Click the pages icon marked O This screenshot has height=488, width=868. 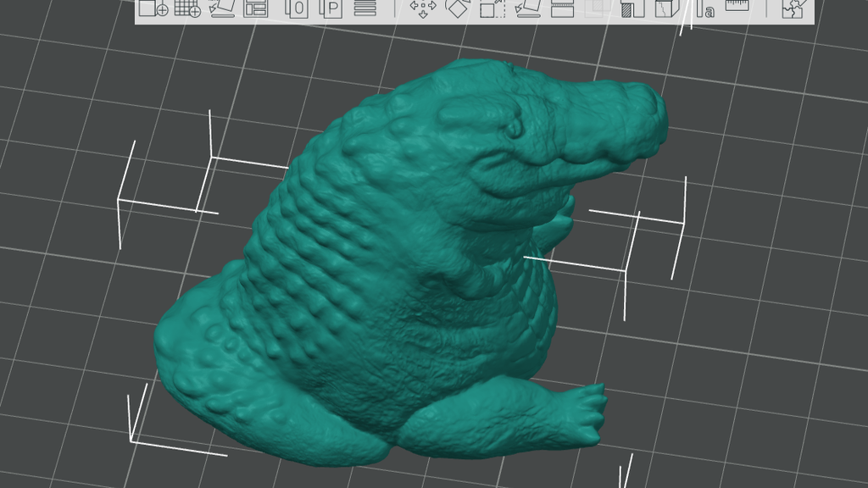297,8
